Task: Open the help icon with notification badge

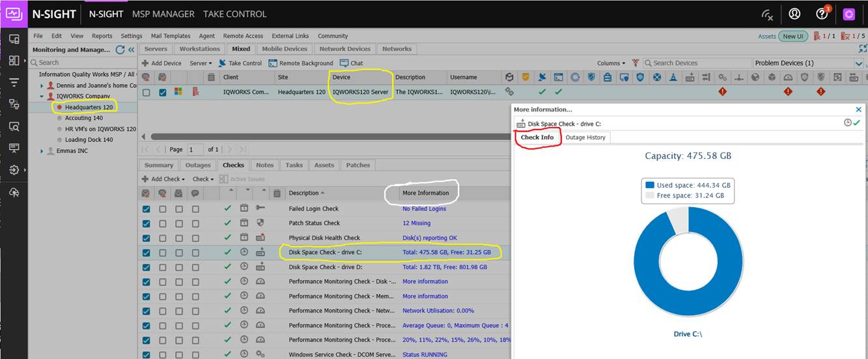Action: click(x=822, y=14)
